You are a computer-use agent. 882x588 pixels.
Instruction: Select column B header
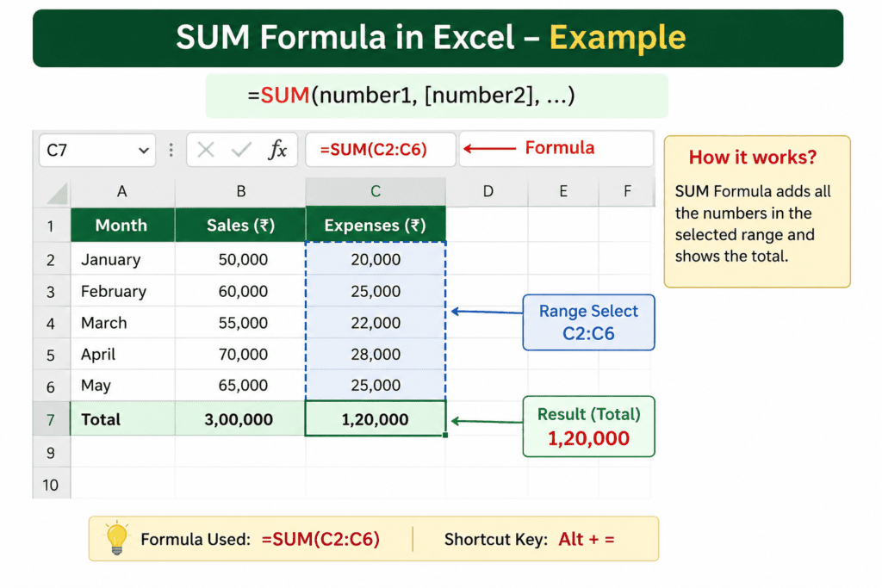pos(240,192)
